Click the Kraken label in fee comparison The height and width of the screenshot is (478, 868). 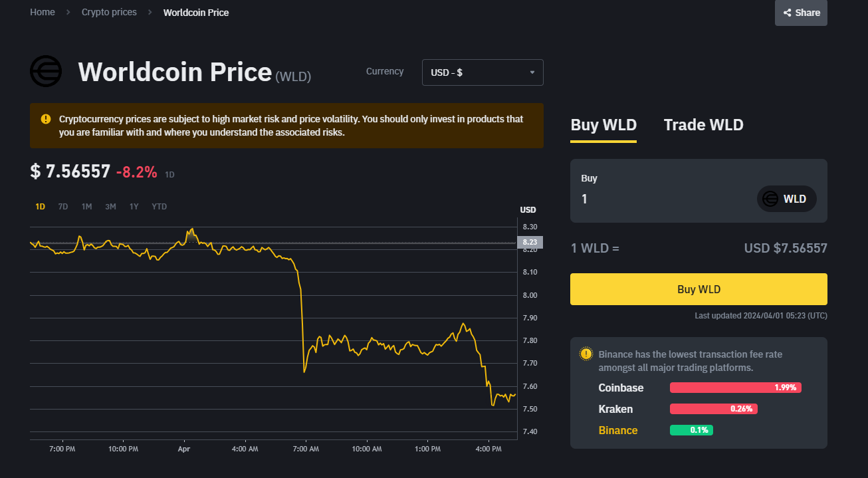tap(615, 409)
